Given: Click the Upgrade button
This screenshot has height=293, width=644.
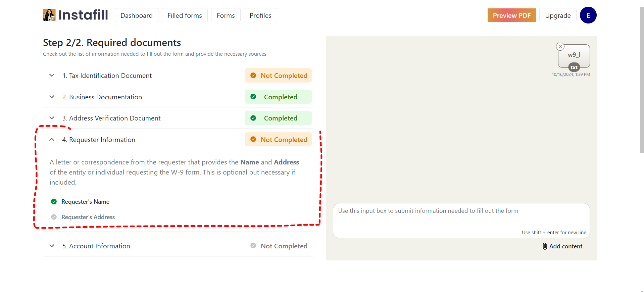Looking at the screenshot, I should [x=558, y=15].
